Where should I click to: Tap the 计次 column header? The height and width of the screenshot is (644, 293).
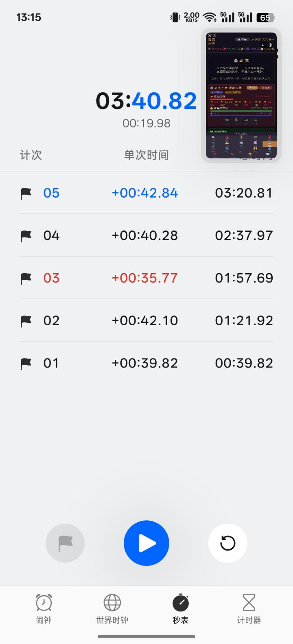point(31,155)
